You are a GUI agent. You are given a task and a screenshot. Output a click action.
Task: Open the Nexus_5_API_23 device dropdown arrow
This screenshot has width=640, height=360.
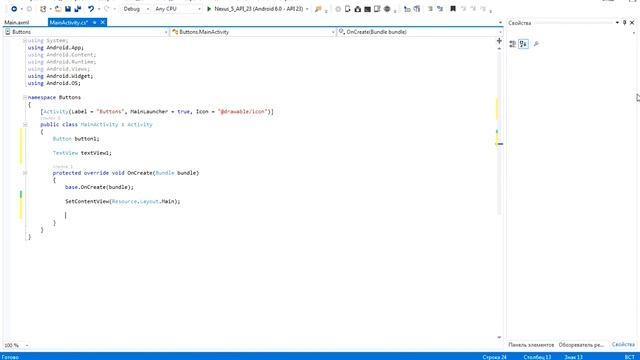[307, 9]
